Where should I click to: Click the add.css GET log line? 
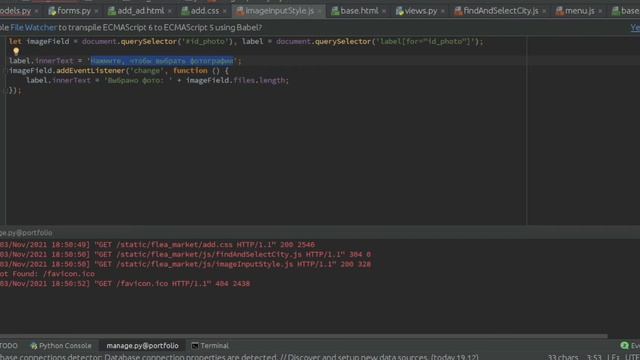[158, 244]
